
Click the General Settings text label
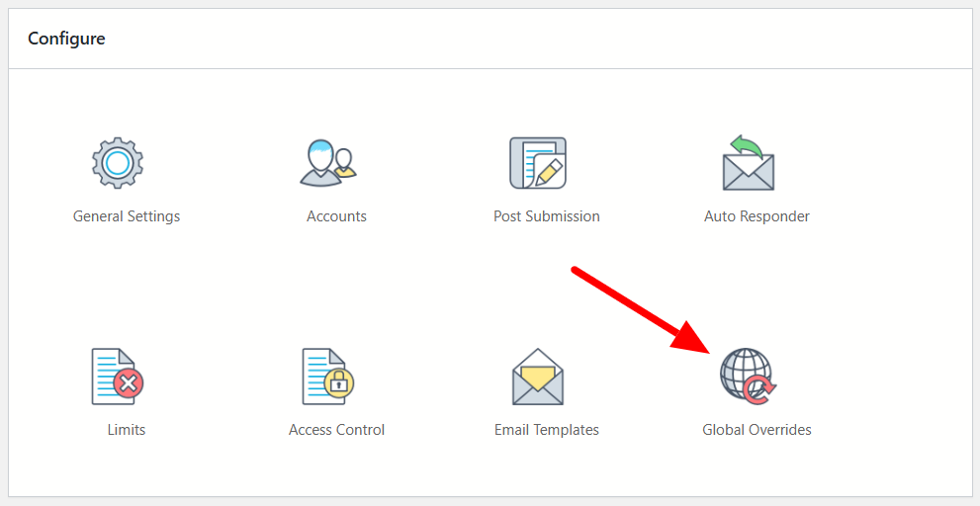[127, 216]
